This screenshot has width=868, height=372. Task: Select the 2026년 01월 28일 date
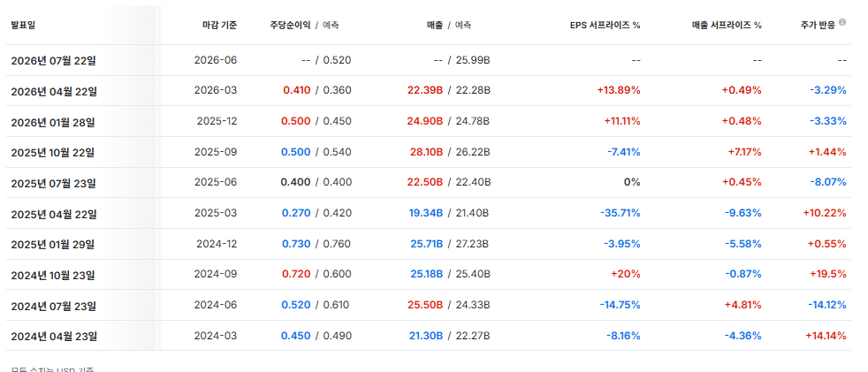(x=53, y=121)
